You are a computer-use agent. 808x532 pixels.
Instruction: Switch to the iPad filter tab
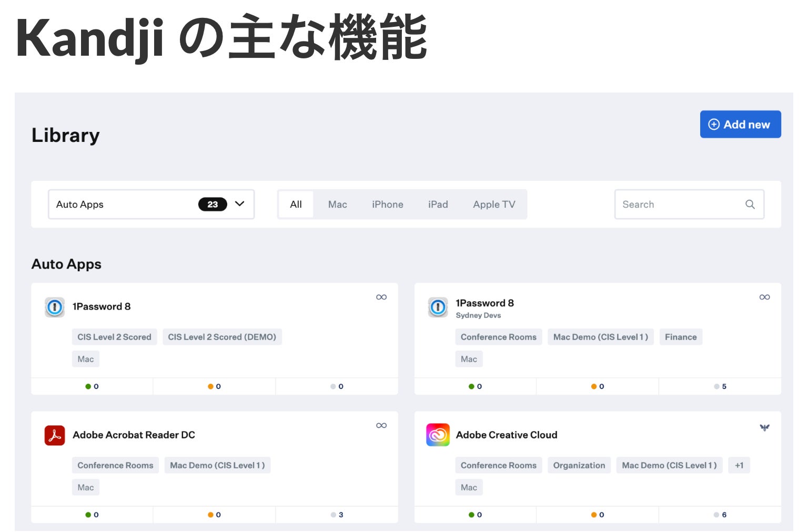coord(438,204)
